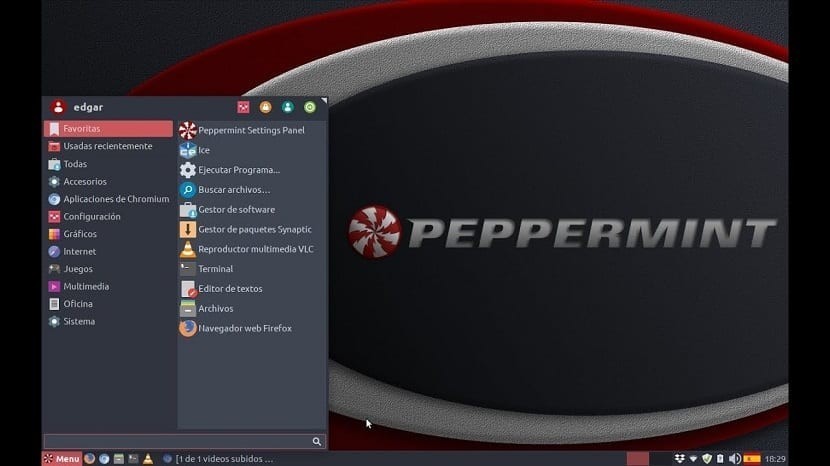Click the green shutdown icon

[x=310, y=107]
